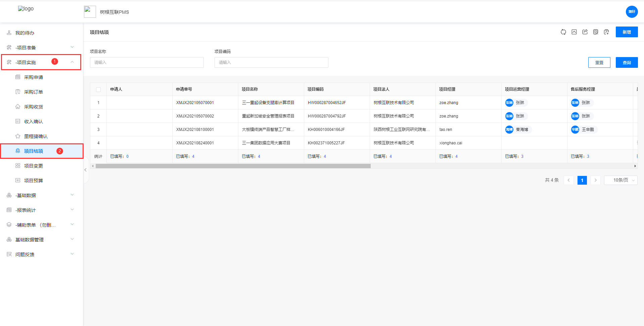Collapse the -项目实施 menu group
The width and height of the screenshot is (644, 326).
click(x=41, y=62)
